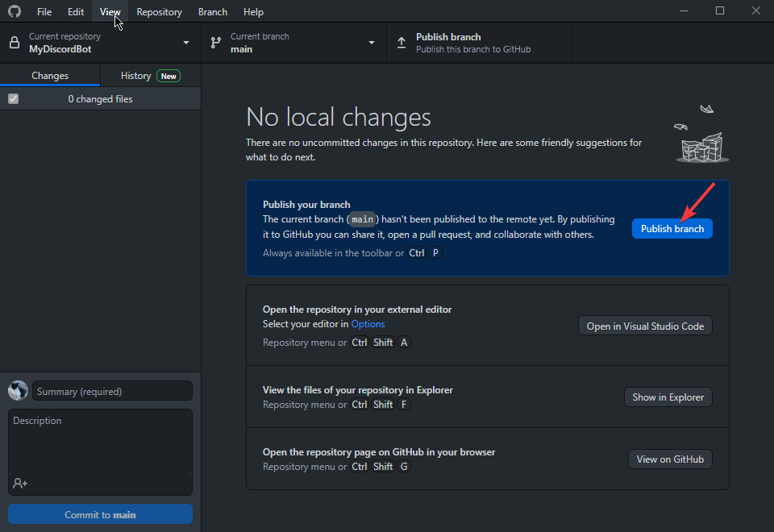774x532 pixels.
Task: Switch to the History tab
Action: [150, 76]
